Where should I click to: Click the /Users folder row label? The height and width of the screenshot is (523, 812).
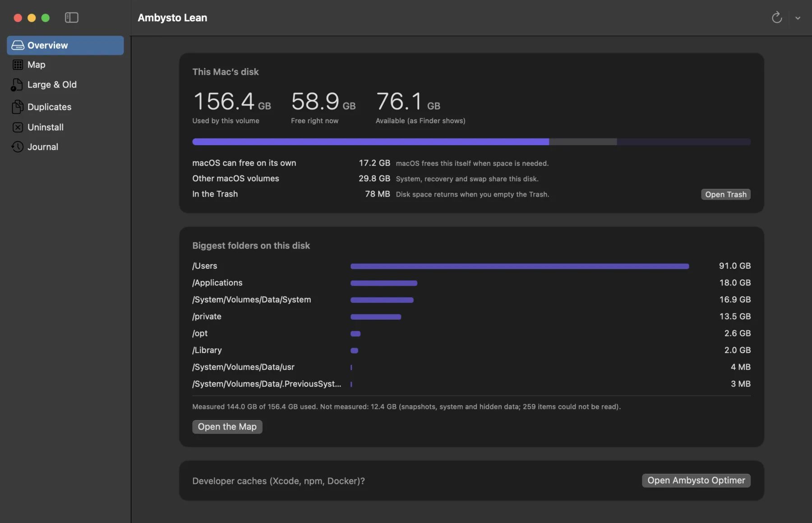205,266
